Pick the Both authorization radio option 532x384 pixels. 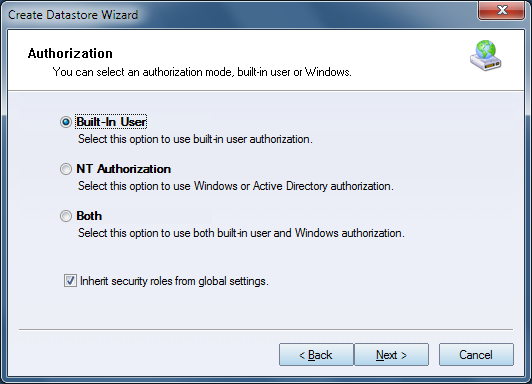(65, 216)
